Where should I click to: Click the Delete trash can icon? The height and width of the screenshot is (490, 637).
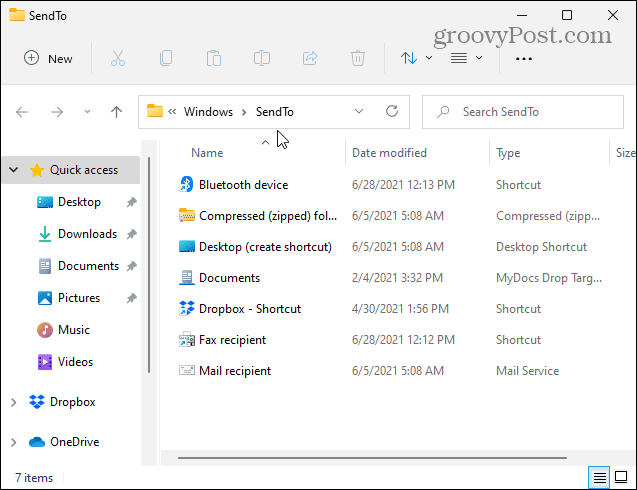[357, 58]
